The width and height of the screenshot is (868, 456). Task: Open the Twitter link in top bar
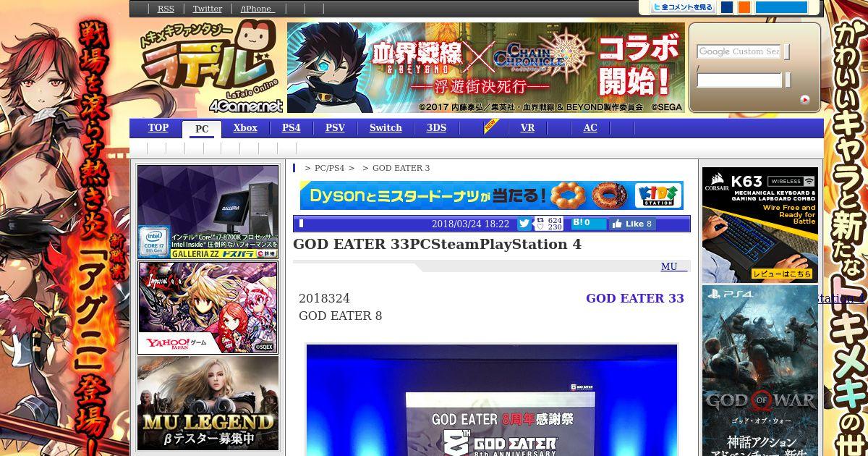pos(207,9)
